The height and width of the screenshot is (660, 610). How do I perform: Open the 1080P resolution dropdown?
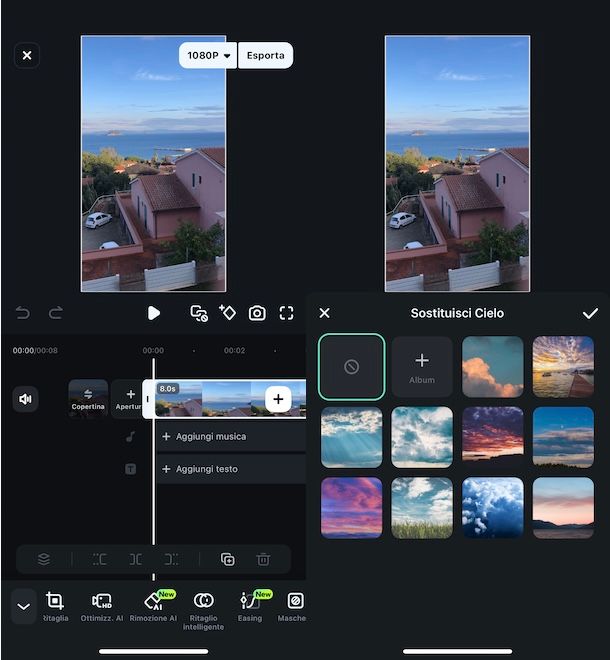208,55
